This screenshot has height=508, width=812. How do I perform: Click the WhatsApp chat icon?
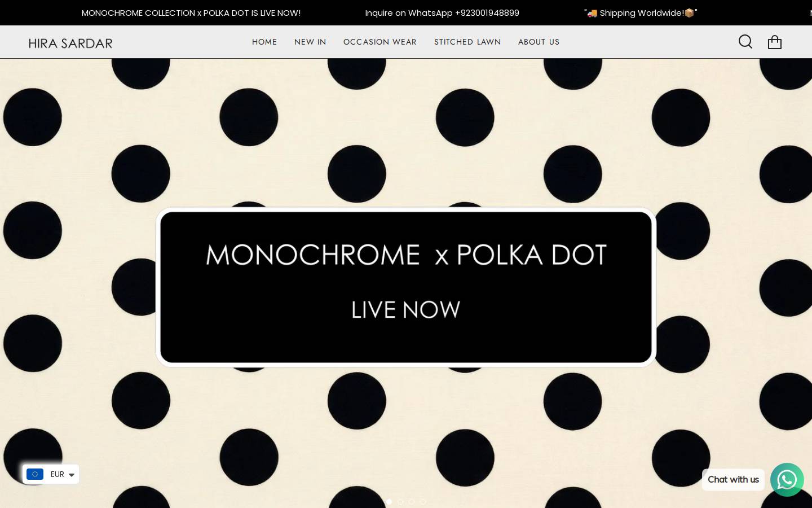coord(787,480)
